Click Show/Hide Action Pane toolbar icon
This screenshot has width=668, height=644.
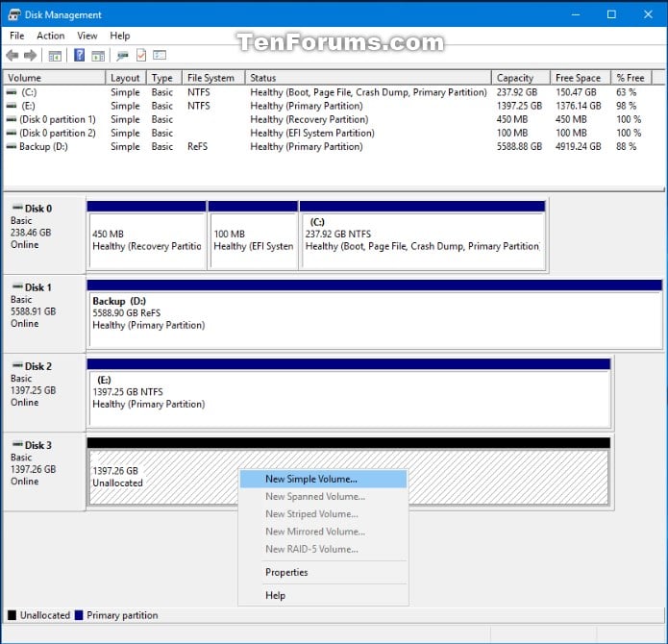pos(98,56)
